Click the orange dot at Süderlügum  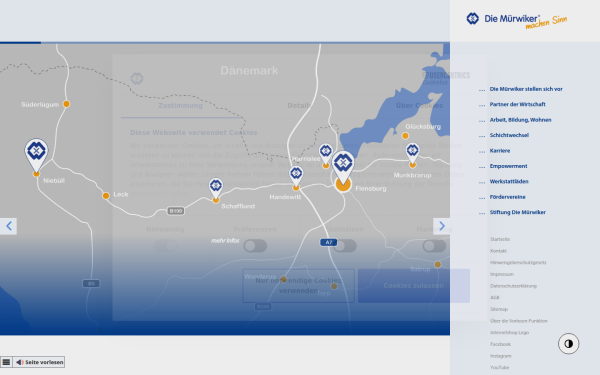pos(66,104)
